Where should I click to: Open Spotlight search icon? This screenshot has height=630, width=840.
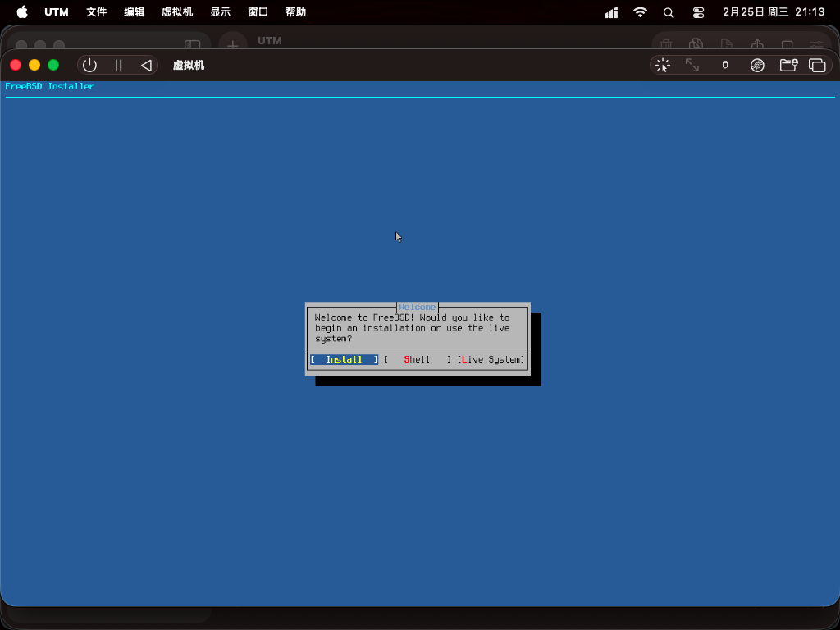[x=669, y=12]
